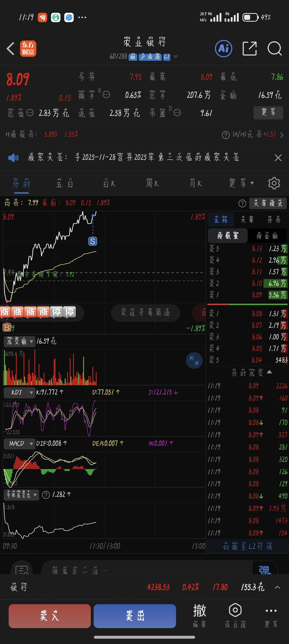
Task: Tap the 沪股通 badge
Action: pyautogui.click(x=150, y=57)
